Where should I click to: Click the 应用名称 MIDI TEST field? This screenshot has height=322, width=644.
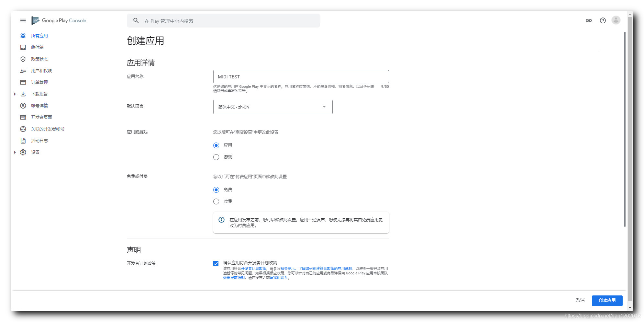point(301,77)
